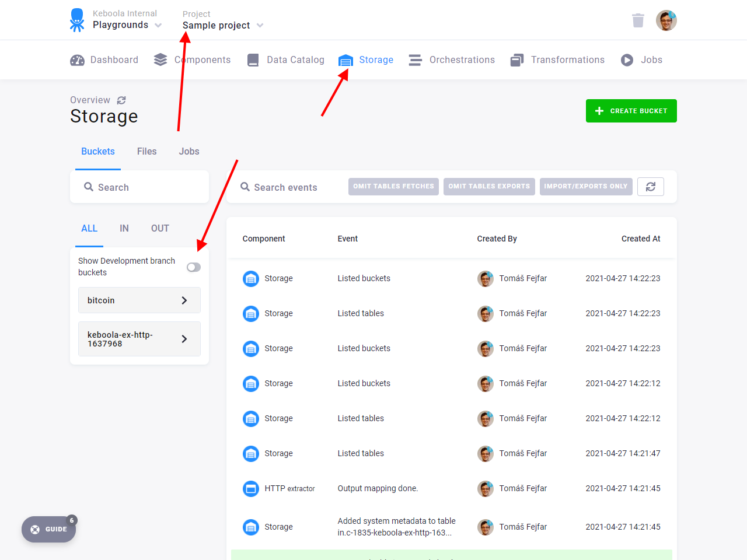
Task: Click the magnifier icon in Search events
Action: [x=245, y=187]
